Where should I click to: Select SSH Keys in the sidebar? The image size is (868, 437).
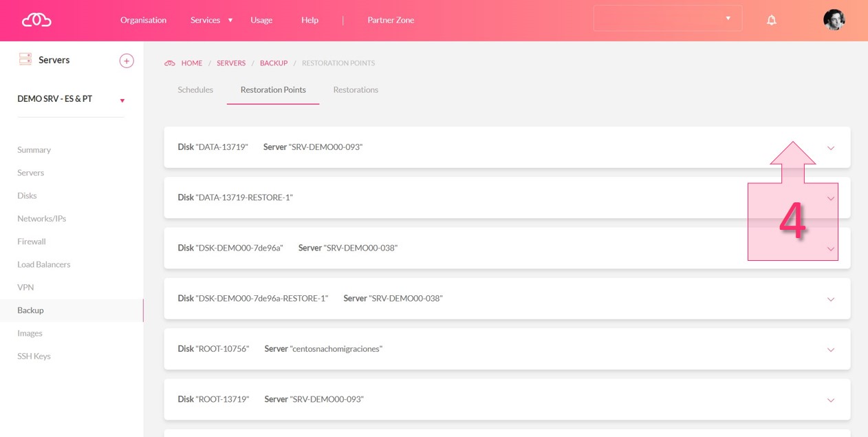pyautogui.click(x=34, y=356)
